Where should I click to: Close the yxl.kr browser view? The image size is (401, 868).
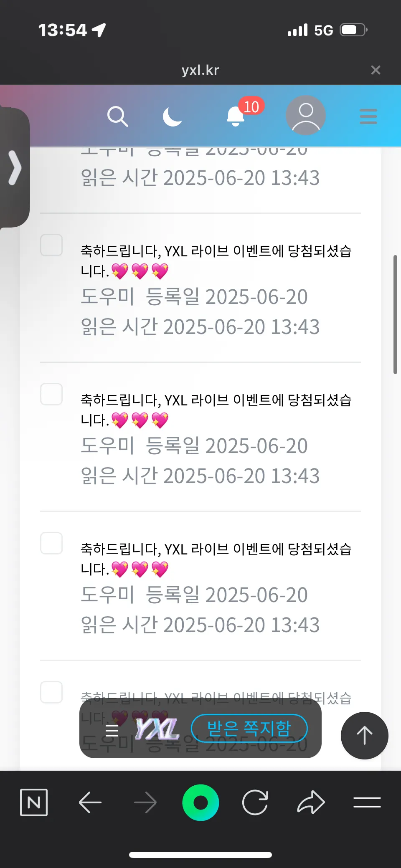(376, 70)
